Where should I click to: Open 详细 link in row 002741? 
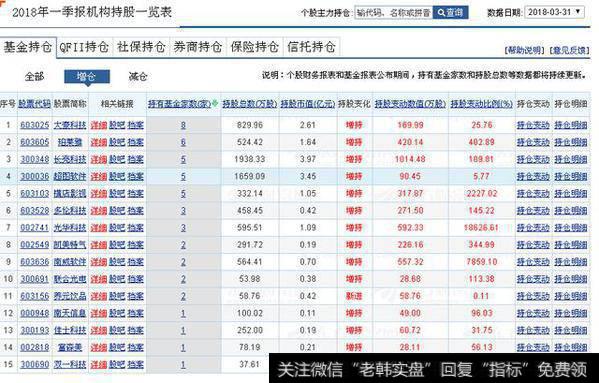[x=99, y=228]
